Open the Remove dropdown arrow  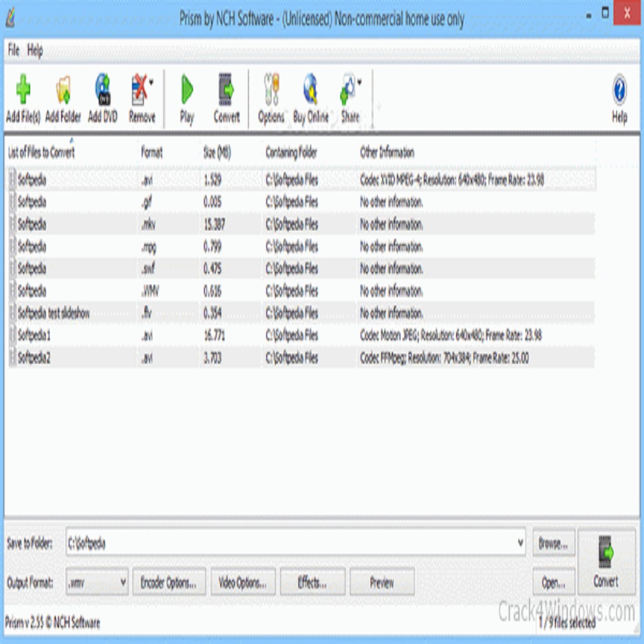coord(151,82)
